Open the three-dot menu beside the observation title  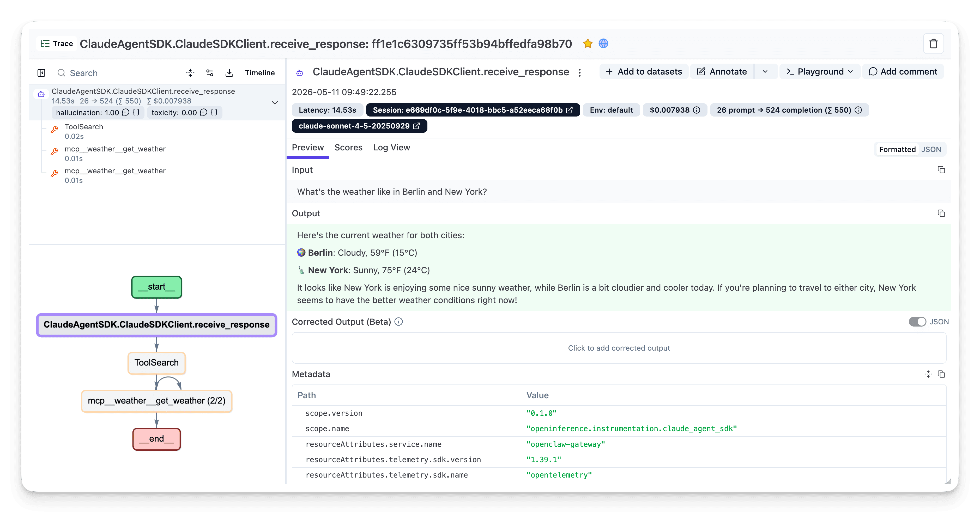tap(579, 72)
